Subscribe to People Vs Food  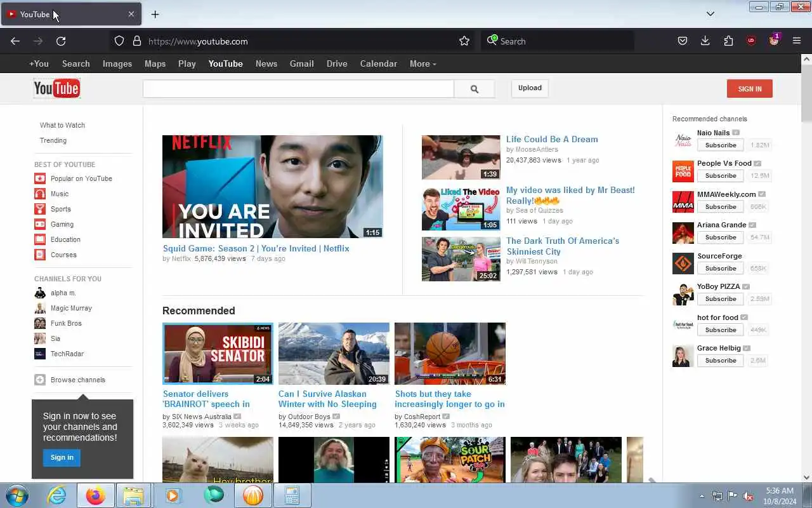pyautogui.click(x=721, y=176)
